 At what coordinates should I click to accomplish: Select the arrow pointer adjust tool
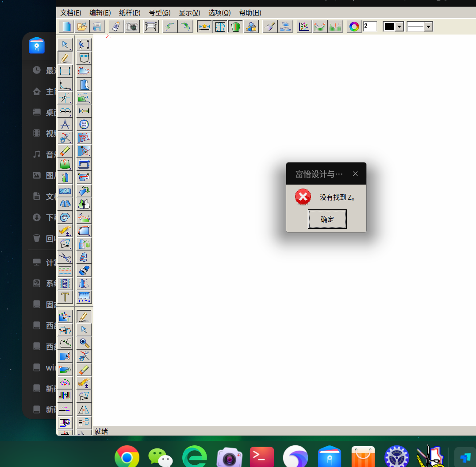pos(65,44)
